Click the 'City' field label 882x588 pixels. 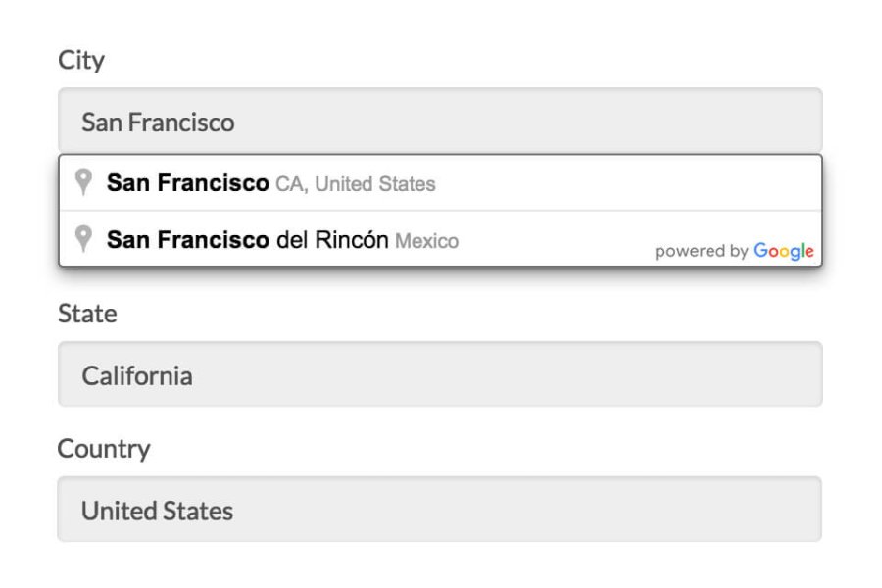[80, 60]
